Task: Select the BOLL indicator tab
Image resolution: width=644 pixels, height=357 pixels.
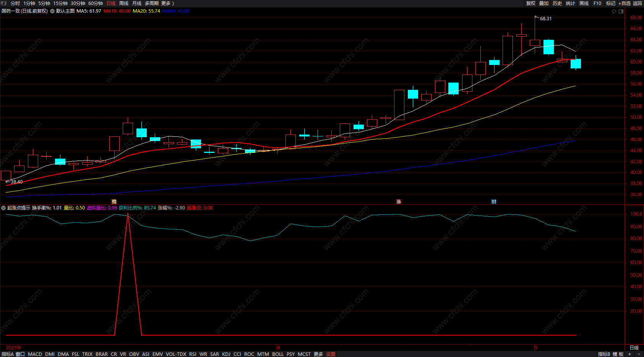Action: click(x=278, y=354)
